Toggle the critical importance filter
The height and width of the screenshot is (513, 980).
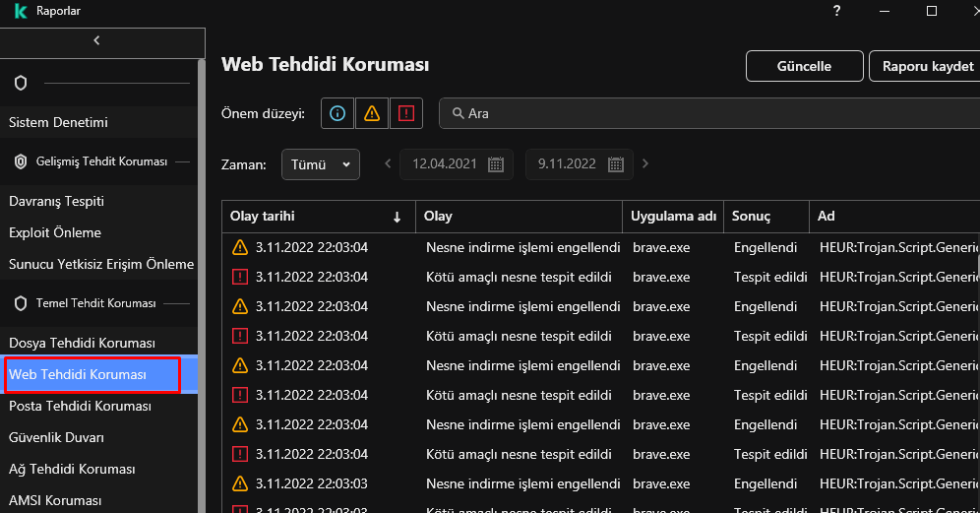[406, 113]
